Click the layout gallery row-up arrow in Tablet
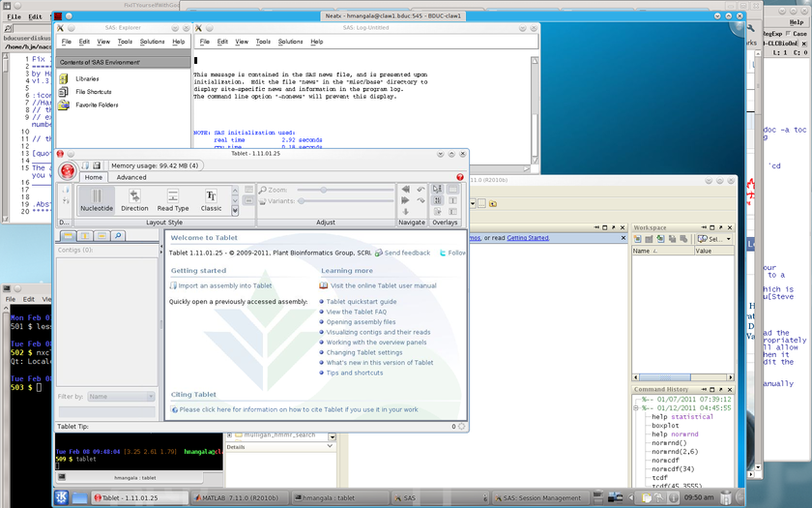812x508 pixels. [235, 190]
